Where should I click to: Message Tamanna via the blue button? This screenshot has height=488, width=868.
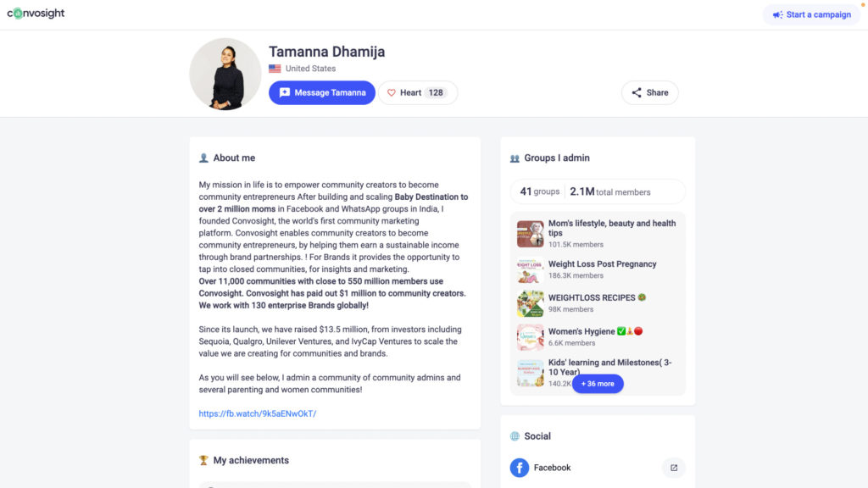[322, 92]
